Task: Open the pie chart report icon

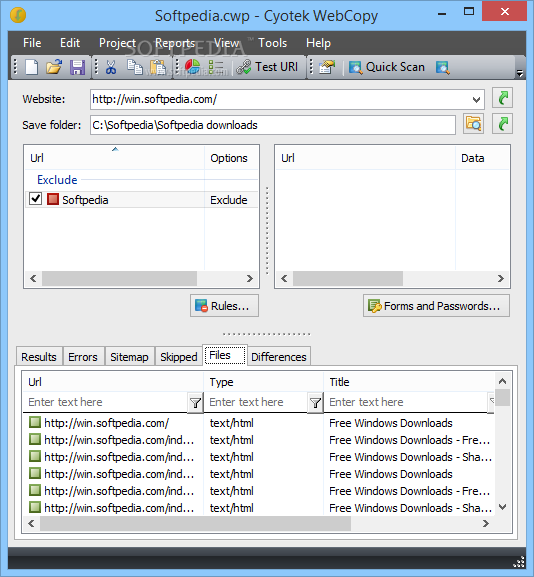Action: tap(192, 67)
